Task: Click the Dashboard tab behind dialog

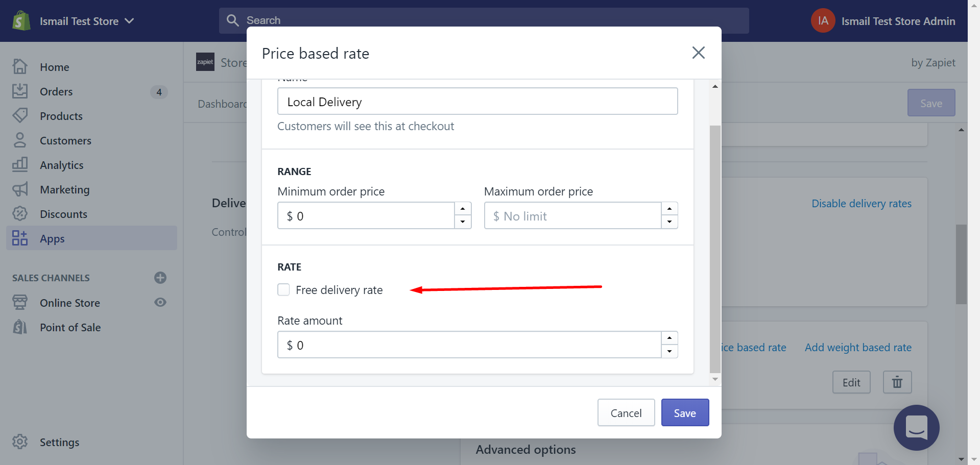Action: [x=223, y=104]
